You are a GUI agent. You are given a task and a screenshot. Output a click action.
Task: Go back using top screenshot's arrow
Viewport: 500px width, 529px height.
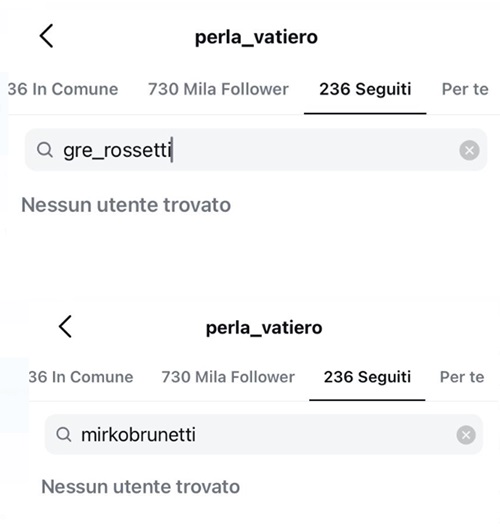click(47, 36)
